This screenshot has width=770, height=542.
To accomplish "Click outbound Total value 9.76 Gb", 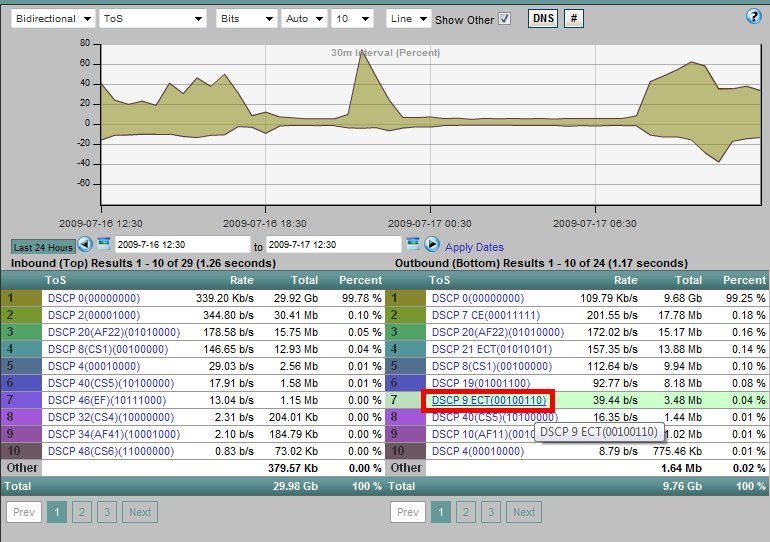I will pyautogui.click(x=682, y=486).
